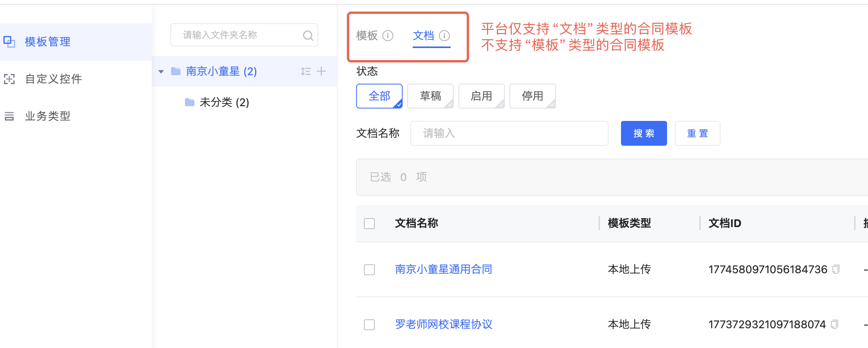Check the box for 南京小童星通用合同
Viewport: 868px width, 348px height.
coord(369,270)
